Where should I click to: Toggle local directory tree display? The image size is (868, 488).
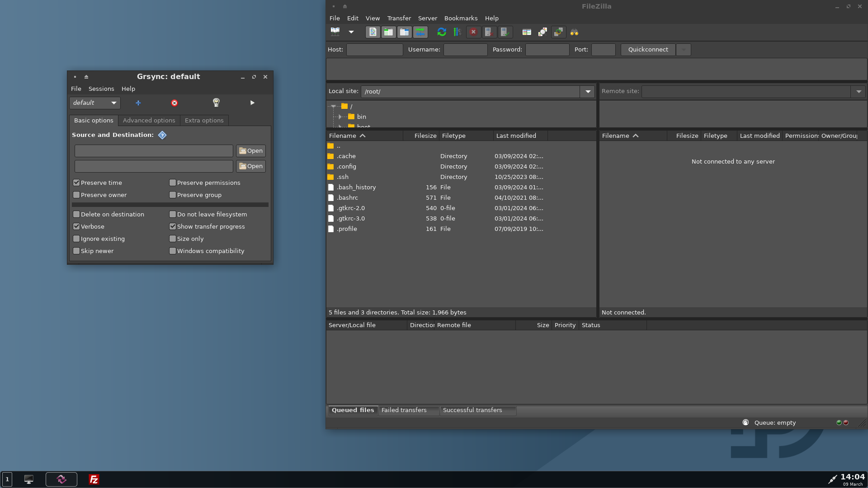(x=388, y=32)
